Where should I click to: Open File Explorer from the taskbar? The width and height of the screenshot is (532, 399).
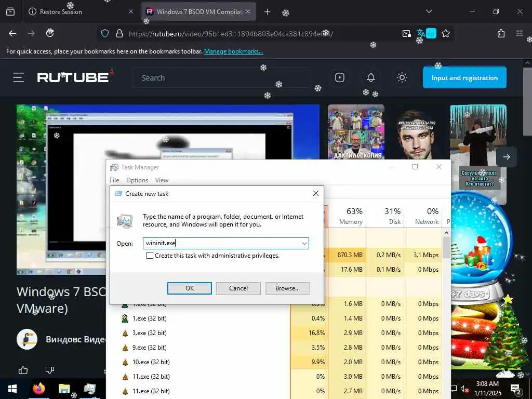click(64, 389)
